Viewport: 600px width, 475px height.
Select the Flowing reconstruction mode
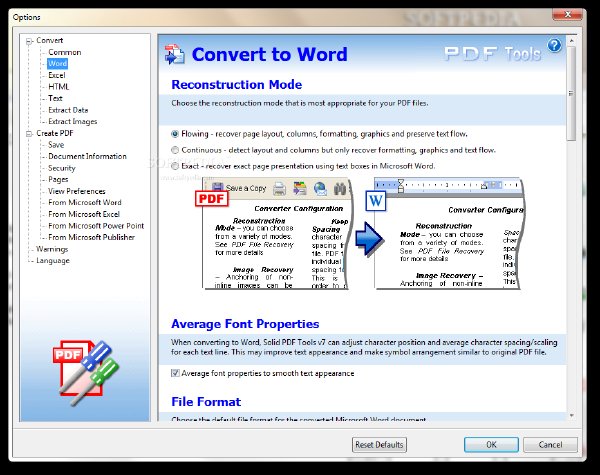175,134
